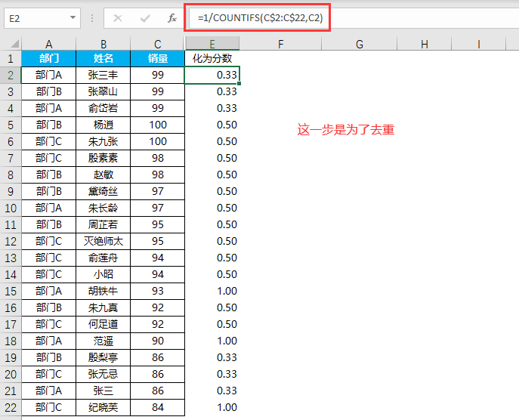Select cell with name 朱长龄

103,208
